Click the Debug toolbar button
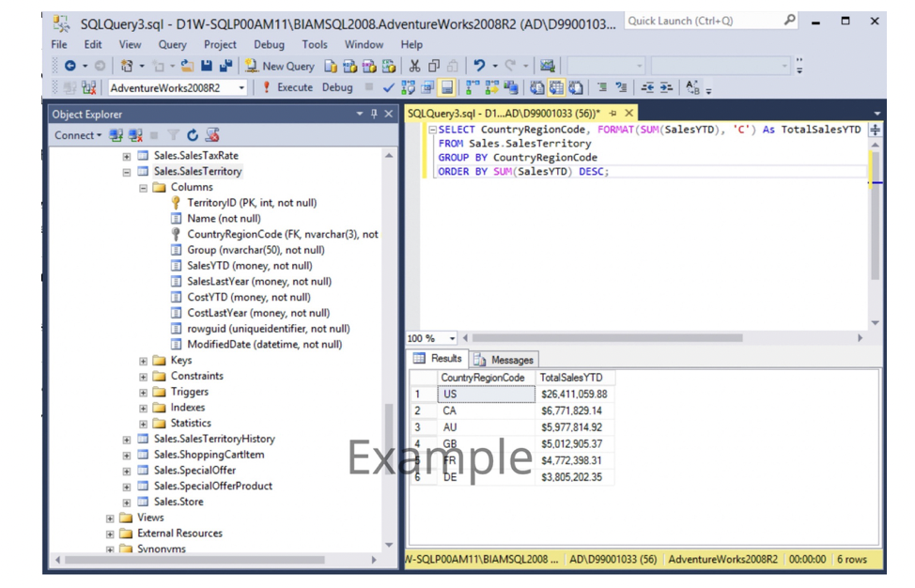This screenshot has height=588, width=915. pyautogui.click(x=337, y=87)
